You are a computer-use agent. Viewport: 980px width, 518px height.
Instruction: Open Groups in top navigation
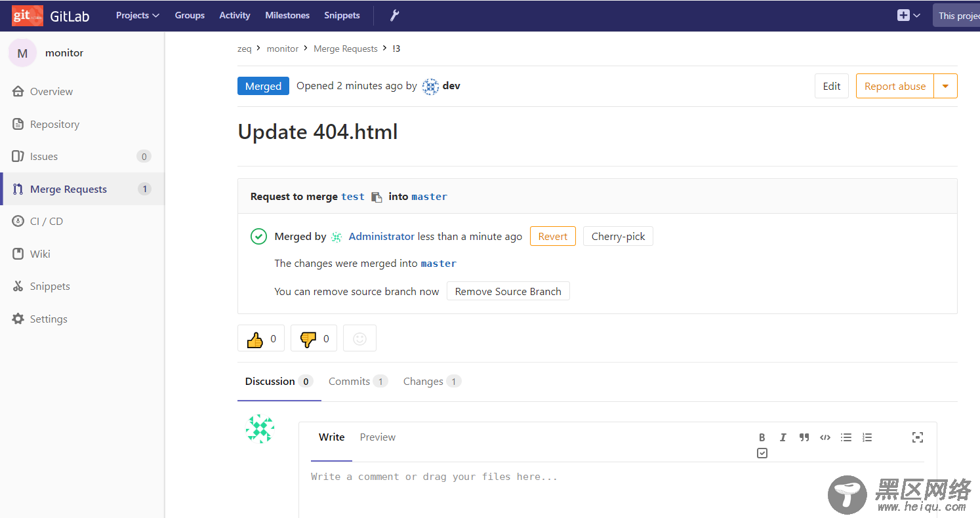tap(190, 15)
